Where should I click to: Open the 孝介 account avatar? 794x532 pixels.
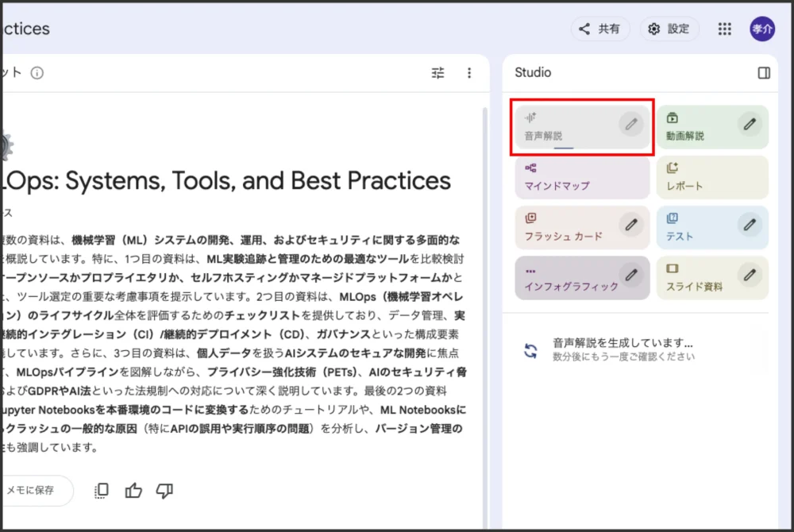[x=762, y=29]
